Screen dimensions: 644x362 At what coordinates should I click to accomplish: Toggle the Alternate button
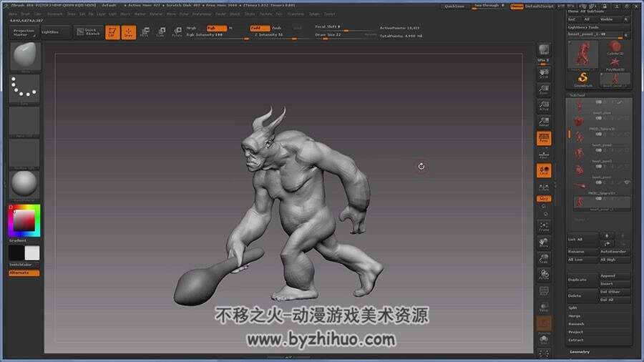pos(24,273)
